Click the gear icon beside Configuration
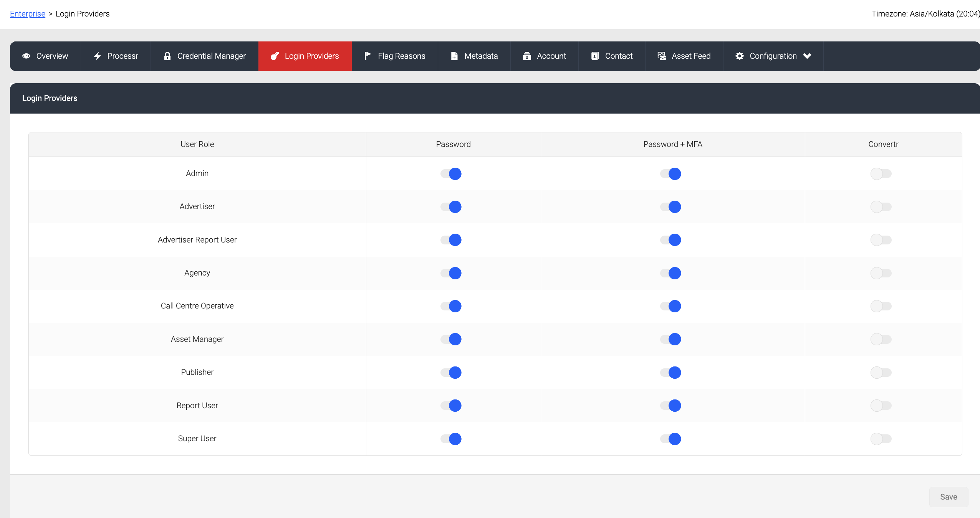The image size is (980, 518). coord(740,56)
